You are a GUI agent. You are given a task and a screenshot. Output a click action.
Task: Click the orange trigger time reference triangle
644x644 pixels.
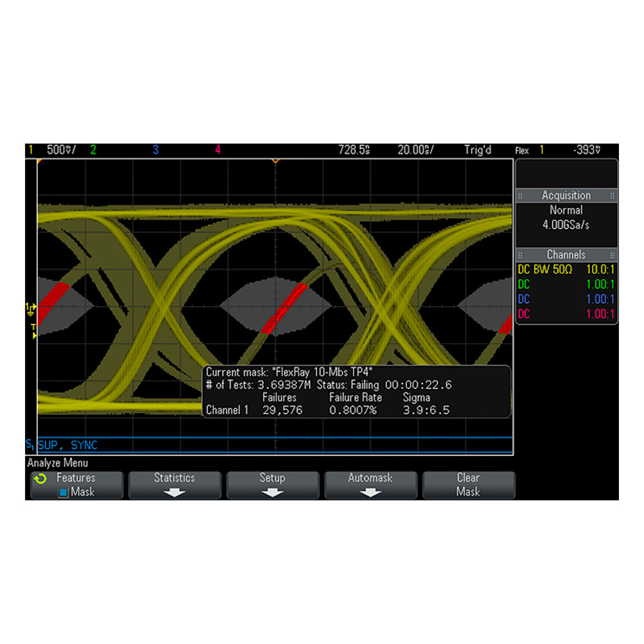pos(276,162)
